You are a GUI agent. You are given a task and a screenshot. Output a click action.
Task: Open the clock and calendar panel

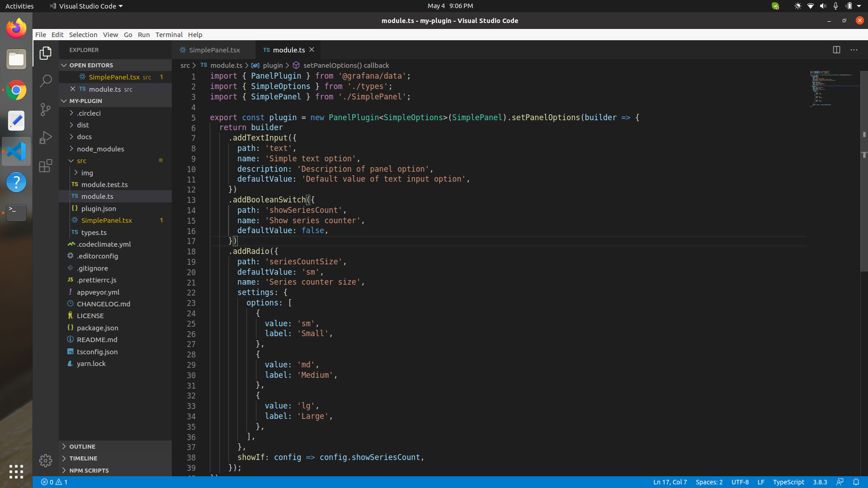click(x=450, y=6)
